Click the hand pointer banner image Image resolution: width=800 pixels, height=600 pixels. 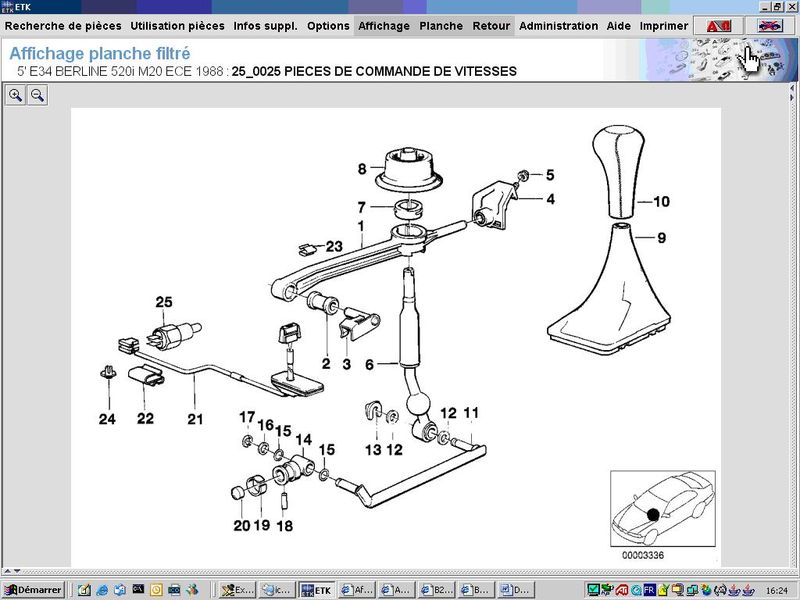click(718, 59)
